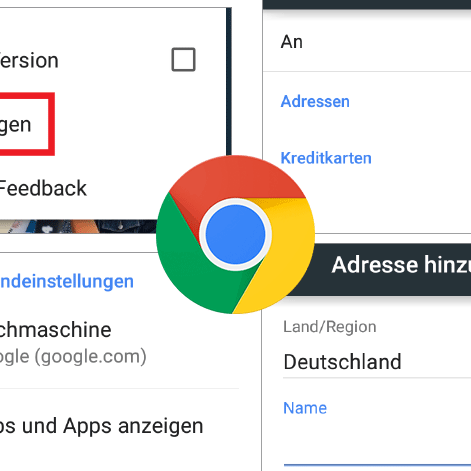Click the blue center of the Chrome logo

[x=235, y=234]
